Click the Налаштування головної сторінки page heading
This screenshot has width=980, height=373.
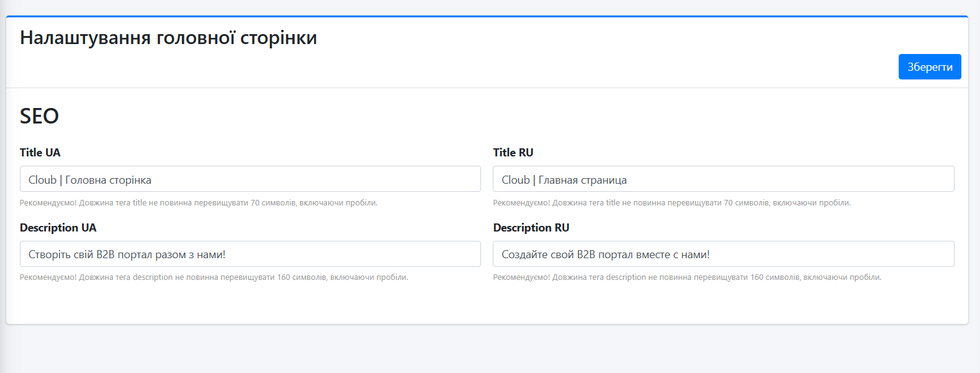pyautogui.click(x=168, y=38)
